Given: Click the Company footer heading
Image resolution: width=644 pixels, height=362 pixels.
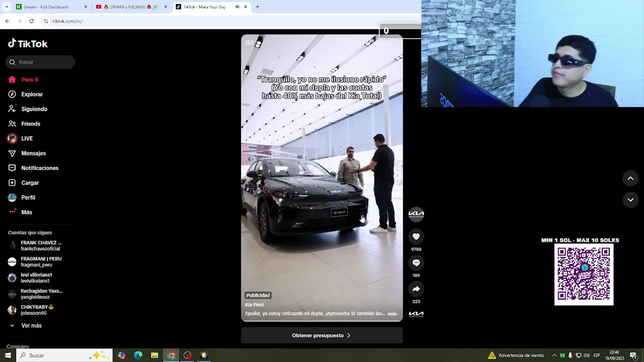Looking at the screenshot, I should pos(18,346).
